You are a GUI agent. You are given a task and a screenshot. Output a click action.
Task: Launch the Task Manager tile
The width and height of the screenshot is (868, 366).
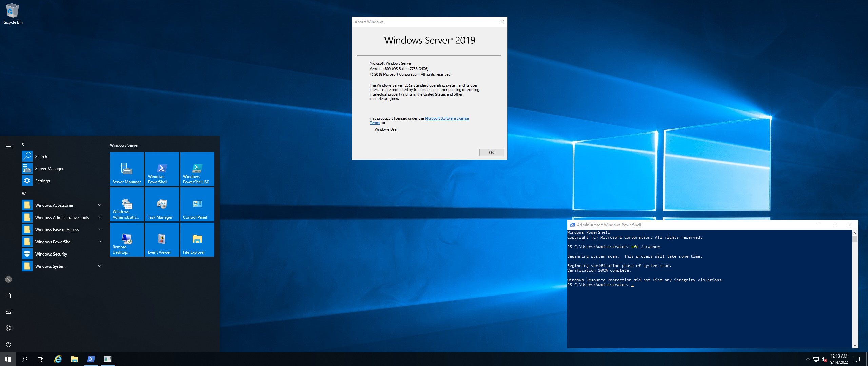click(x=162, y=204)
